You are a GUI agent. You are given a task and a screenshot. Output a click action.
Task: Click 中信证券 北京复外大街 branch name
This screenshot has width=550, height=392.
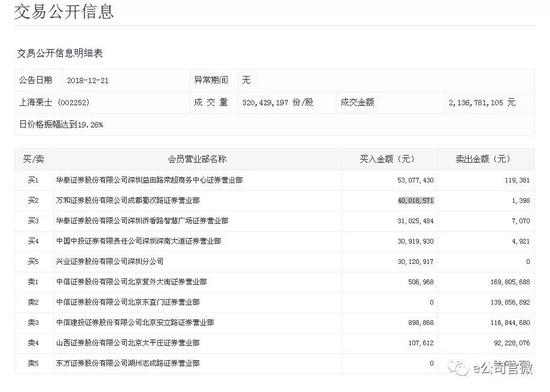pos(132,282)
